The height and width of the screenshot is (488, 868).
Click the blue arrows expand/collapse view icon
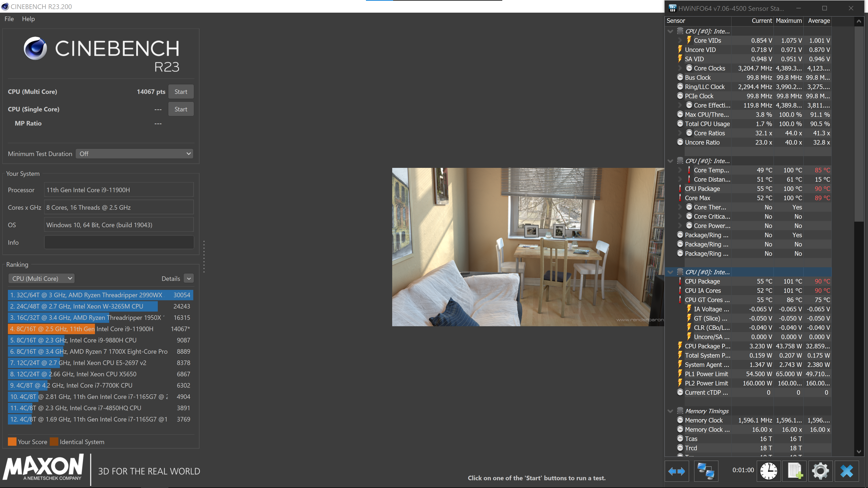pyautogui.click(x=677, y=471)
